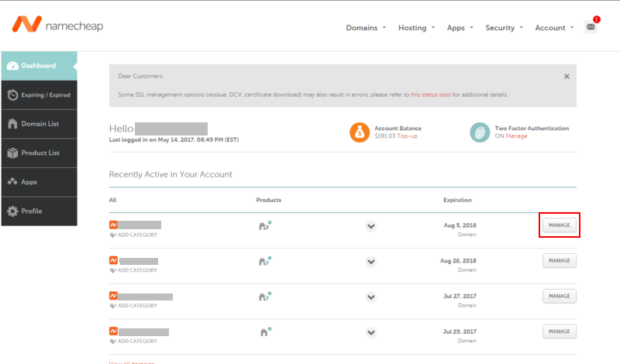The height and width of the screenshot is (364, 620).
Task: Open the 'this status post' link
Action: click(x=430, y=94)
